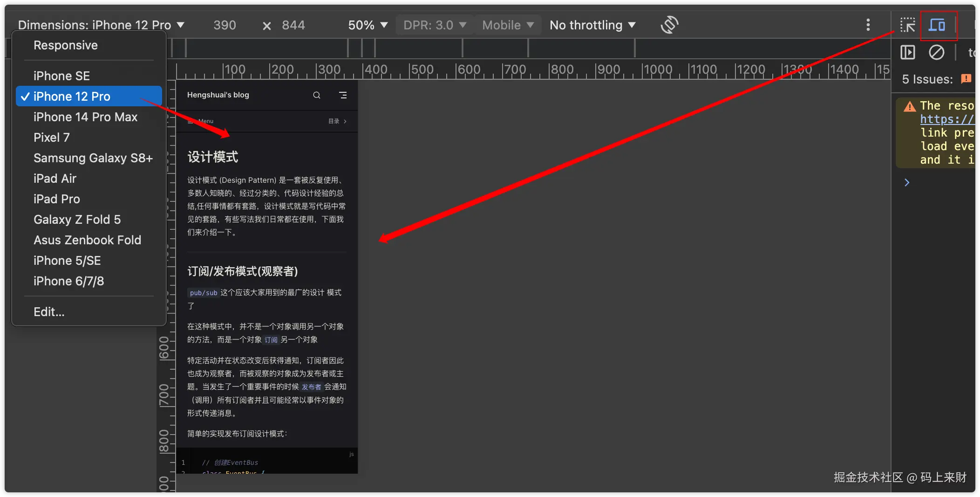
Task: Choose Galaxy Z Fold 5 device
Action: pyautogui.click(x=88, y=220)
